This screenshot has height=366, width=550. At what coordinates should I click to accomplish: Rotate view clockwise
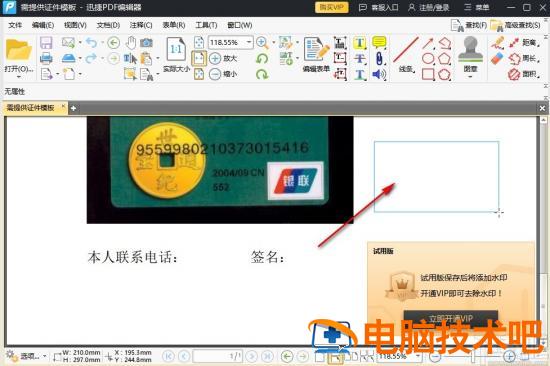coord(262,74)
